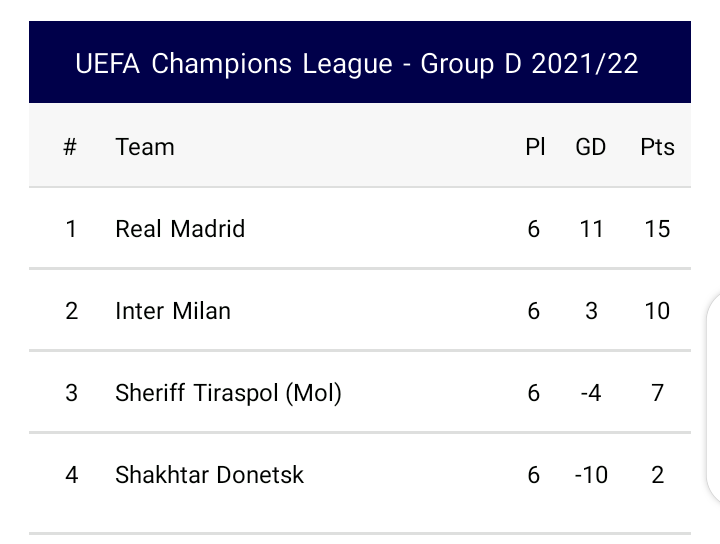Click Inter Milan's goal difference of 3
The image size is (720, 544).
[591, 311]
